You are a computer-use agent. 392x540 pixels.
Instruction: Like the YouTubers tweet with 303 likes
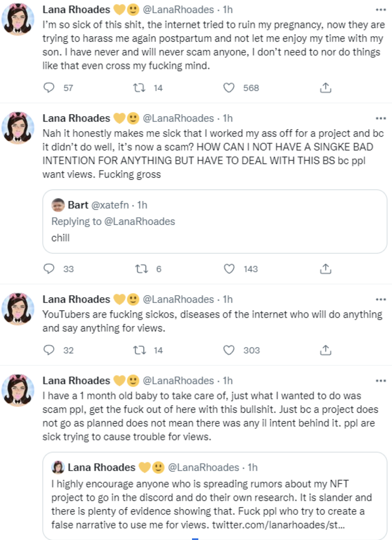pyautogui.click(x=229, y=350)
